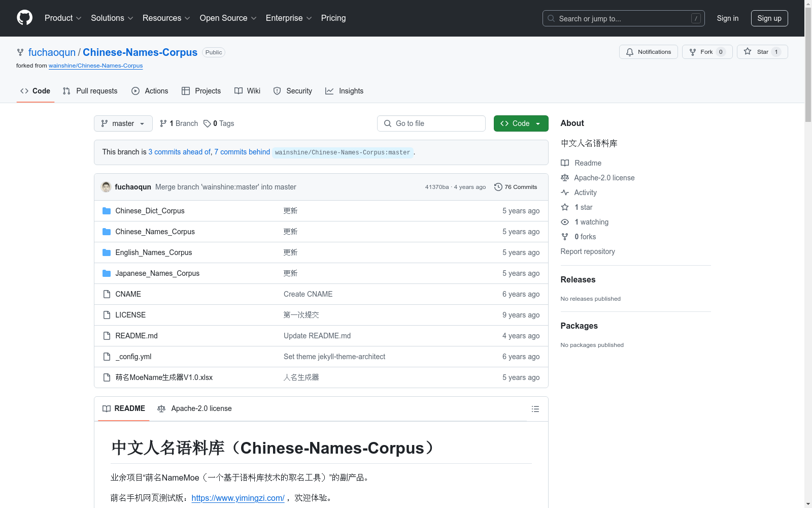Open the Resources dropdown
812x508 pixels.
[166, 18]
